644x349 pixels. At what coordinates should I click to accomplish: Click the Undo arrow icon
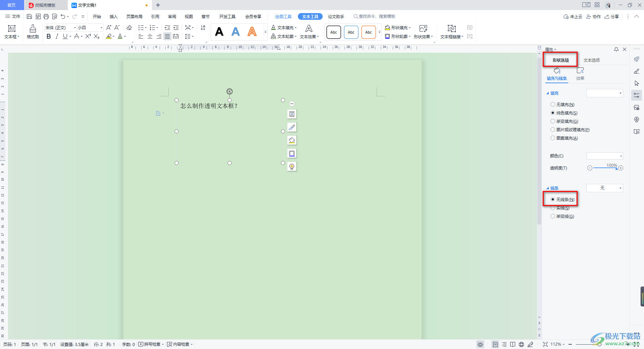pos(63,16)
